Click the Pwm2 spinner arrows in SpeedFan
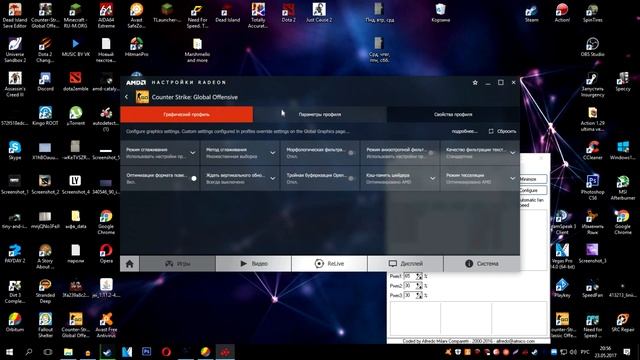This screenshot has width=640, height=360. point(419,286)
